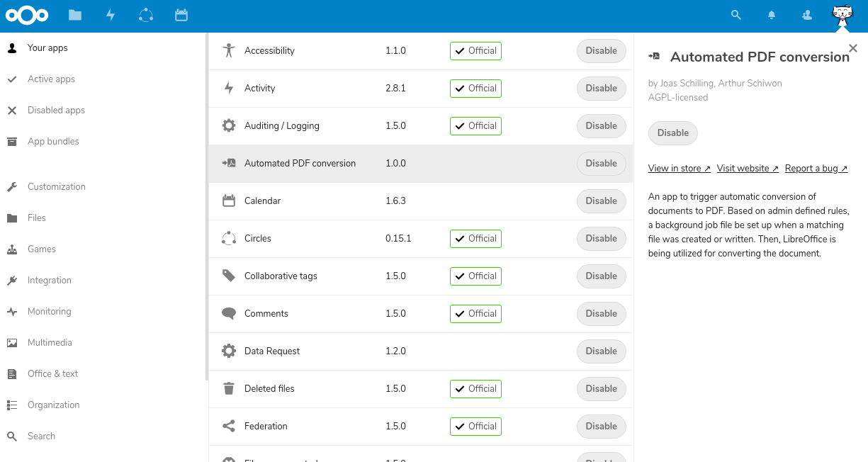The image size is (868, 462).
Task: Click version 0.15.1 in Circles row
Action: [x=398, y=238]
